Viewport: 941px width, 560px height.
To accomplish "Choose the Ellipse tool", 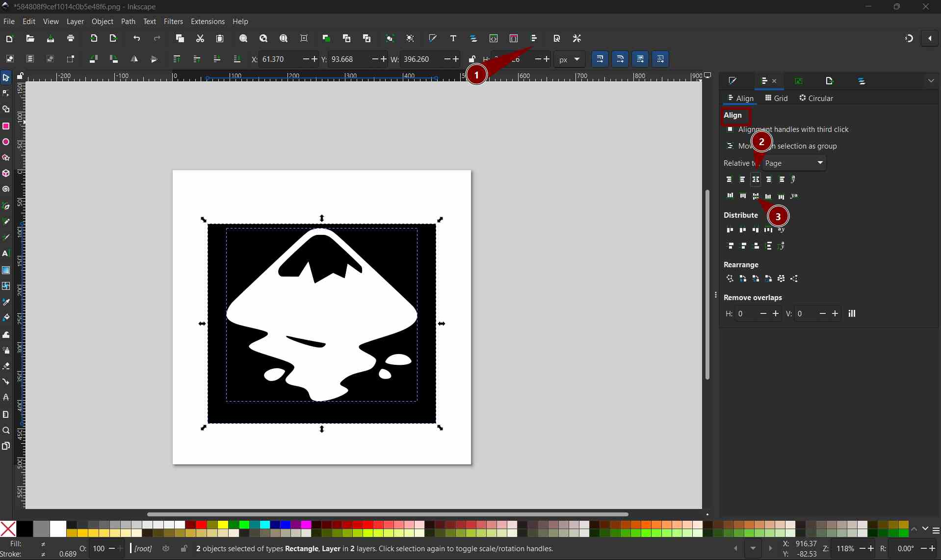I will [x=6, y=142].
